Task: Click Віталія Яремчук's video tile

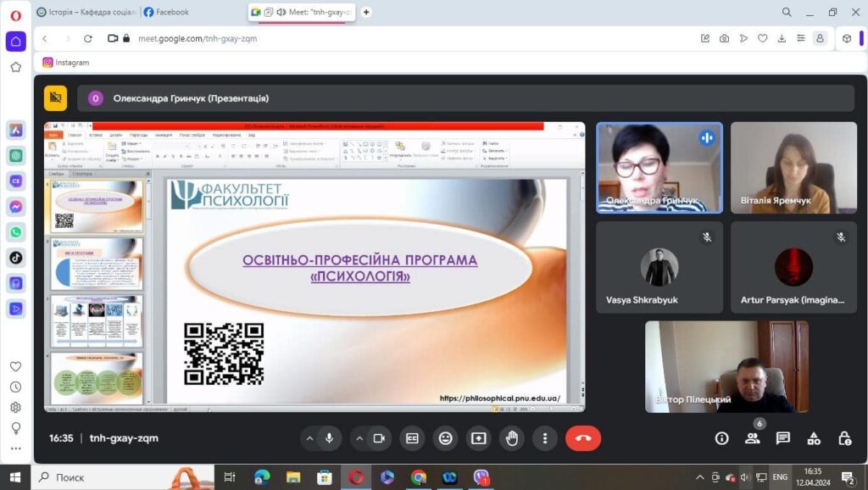Action: click(793, 167)
